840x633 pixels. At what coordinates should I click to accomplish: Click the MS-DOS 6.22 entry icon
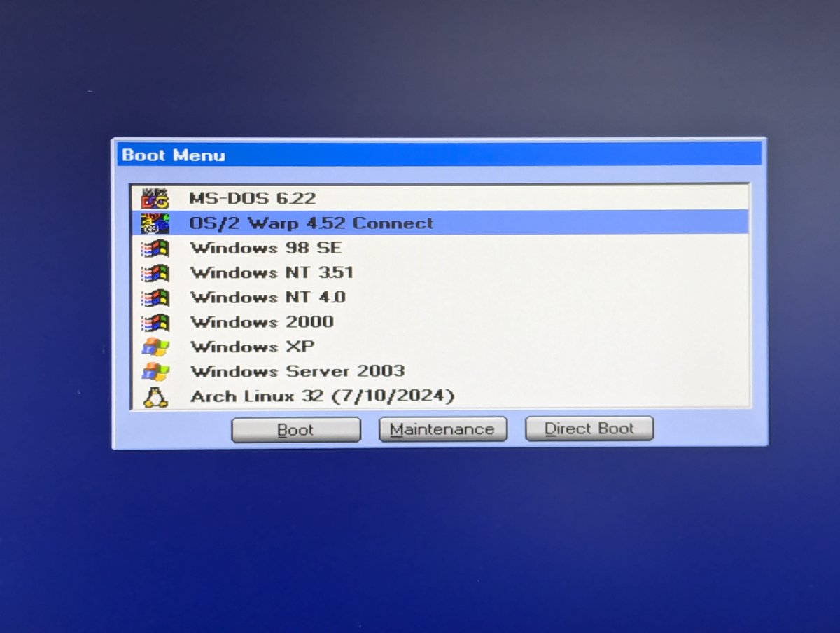(155, 198)
